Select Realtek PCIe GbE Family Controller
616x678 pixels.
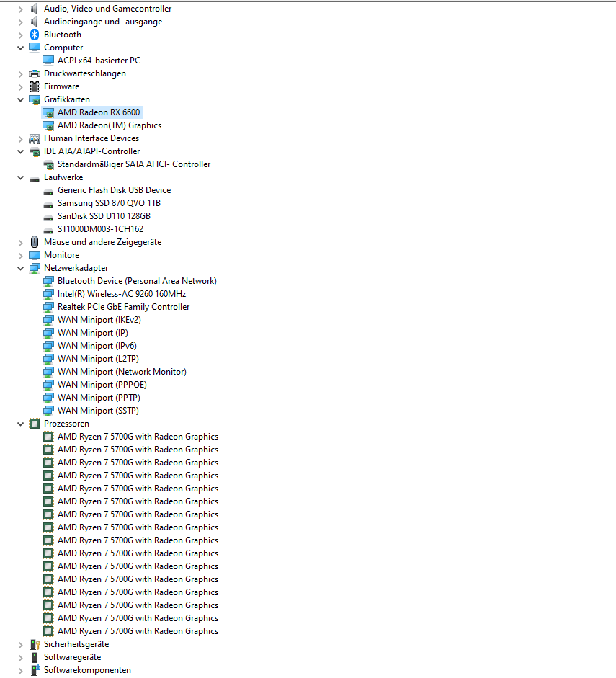tap(124, 307)
